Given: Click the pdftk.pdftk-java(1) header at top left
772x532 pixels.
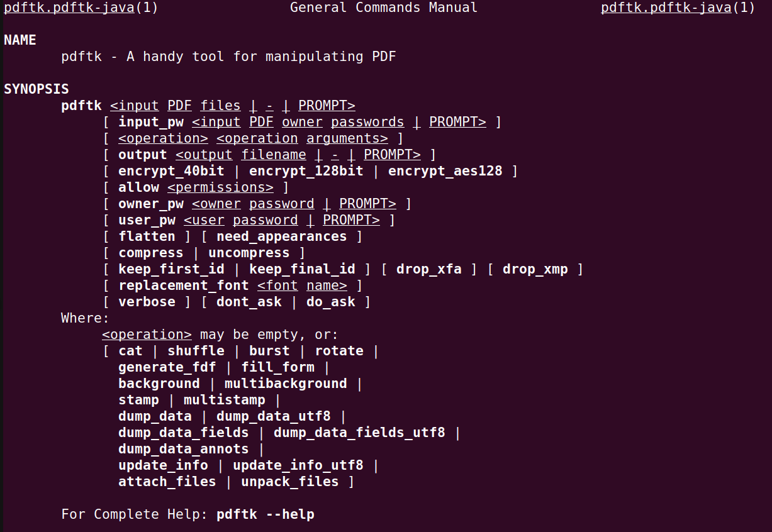Looking at the screenshot, I should click(x=81, y=8).
